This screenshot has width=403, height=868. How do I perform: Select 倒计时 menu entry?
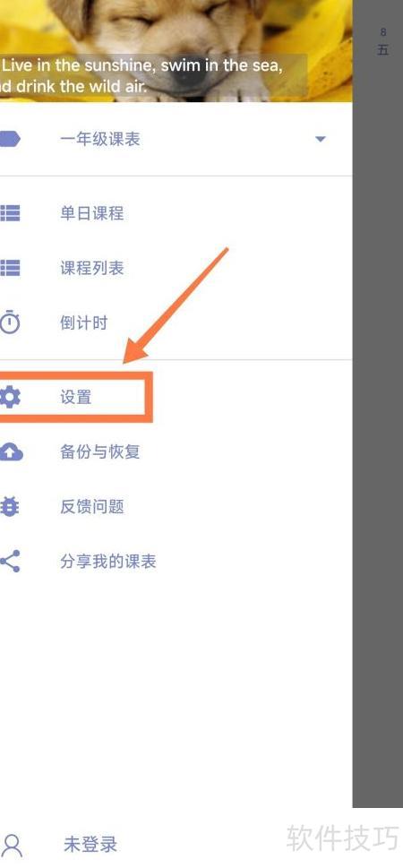point(176,322)
